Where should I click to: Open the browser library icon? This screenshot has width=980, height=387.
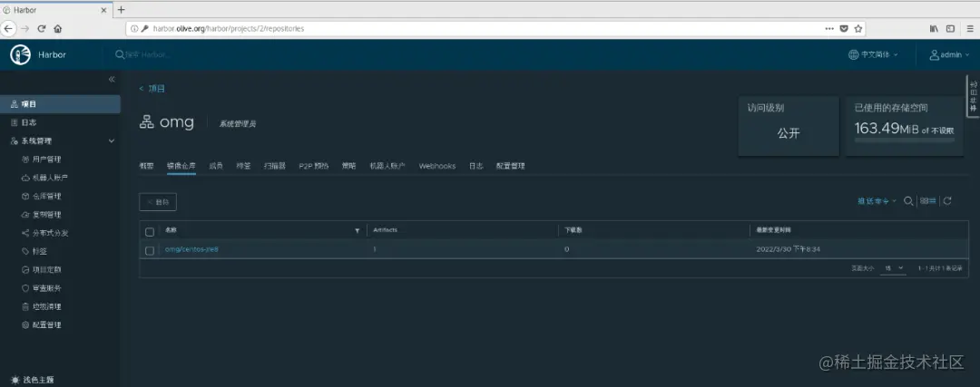point(934,29)
